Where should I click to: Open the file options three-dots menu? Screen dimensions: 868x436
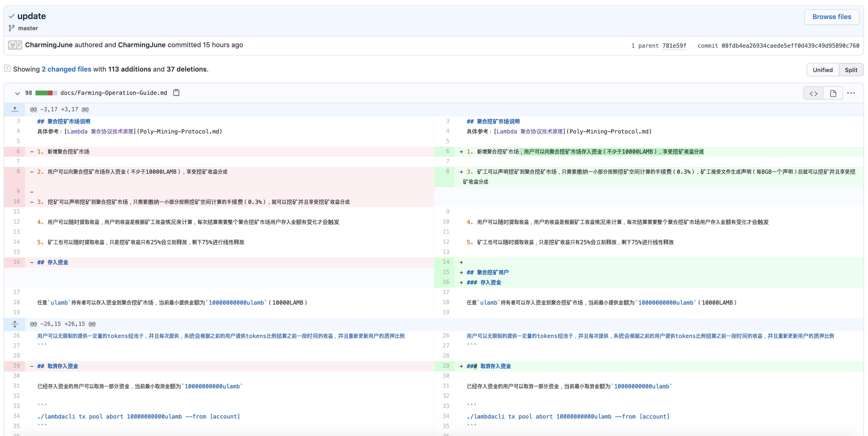(851, 93)
